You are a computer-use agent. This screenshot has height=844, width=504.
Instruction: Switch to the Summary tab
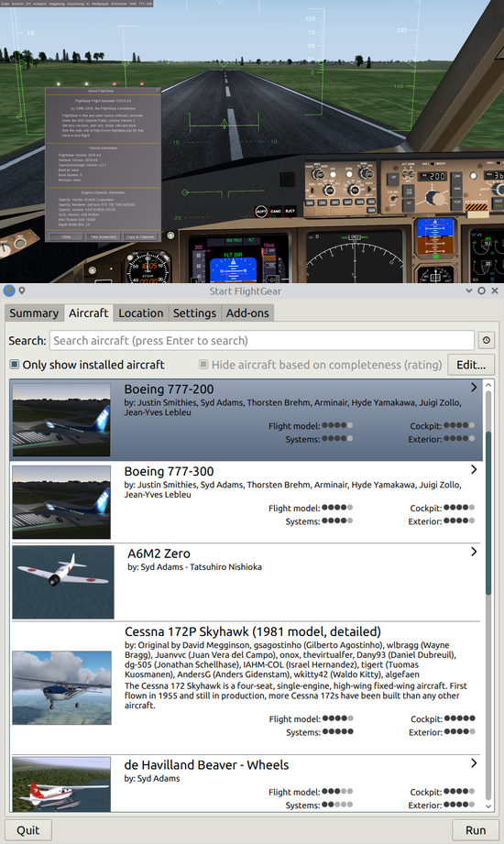coord(34,312)
